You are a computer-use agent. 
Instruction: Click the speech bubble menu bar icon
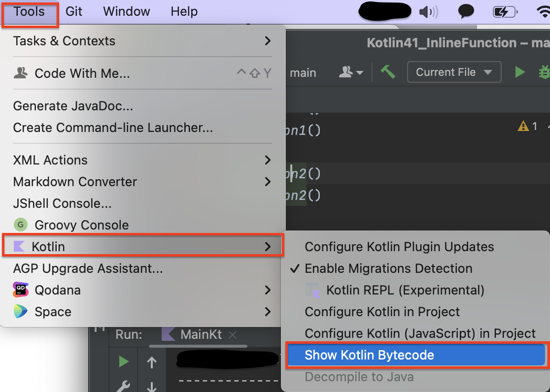point(466,11)
